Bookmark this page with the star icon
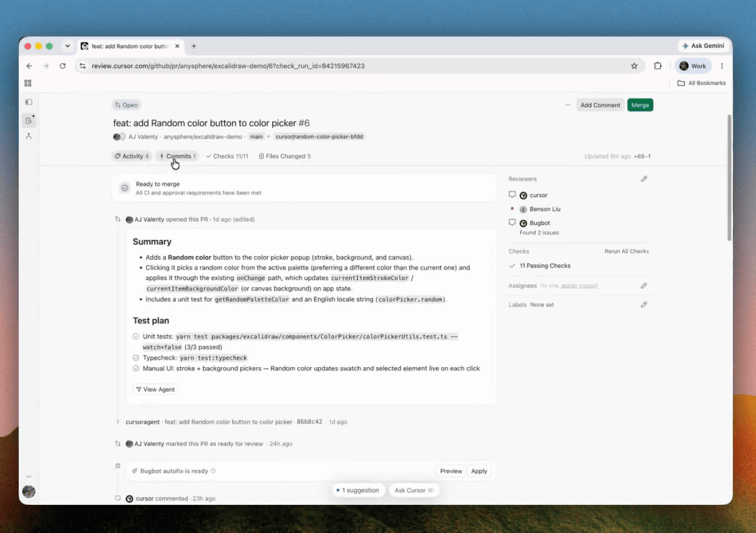This screenshot has width=756, height=533. [634, 66]
